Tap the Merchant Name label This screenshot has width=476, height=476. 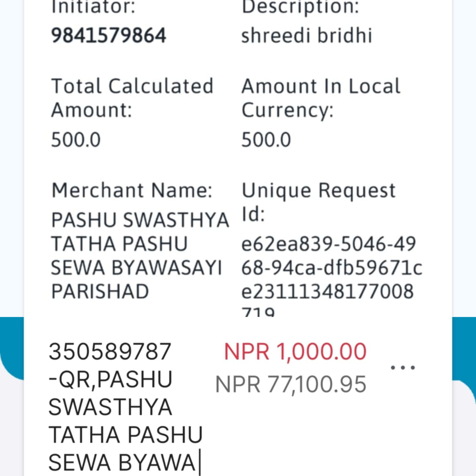[132, 190]
